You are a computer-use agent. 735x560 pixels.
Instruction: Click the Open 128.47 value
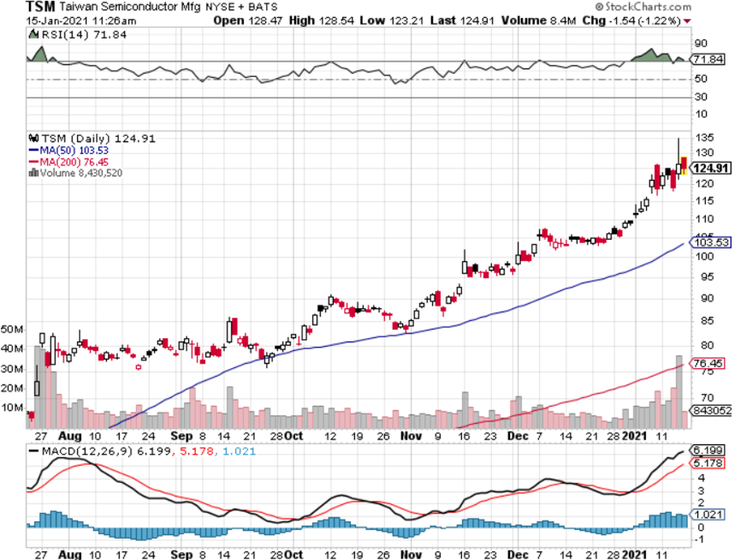(248, 21)
